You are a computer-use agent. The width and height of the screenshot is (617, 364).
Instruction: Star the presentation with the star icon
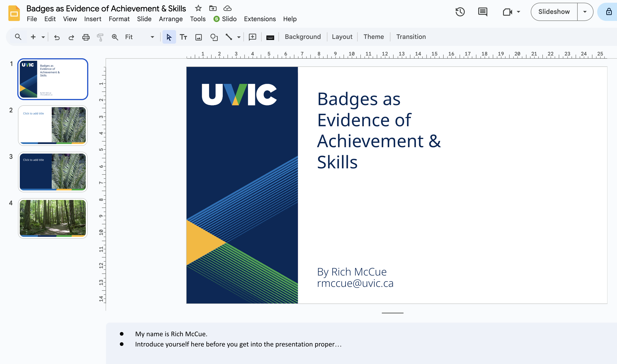(x=198, y=8)
